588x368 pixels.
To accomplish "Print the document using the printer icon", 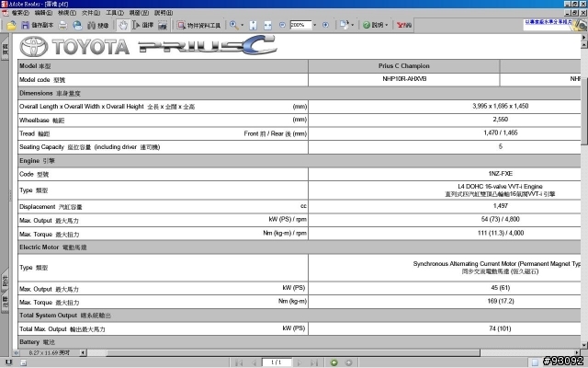I will 63,25.
